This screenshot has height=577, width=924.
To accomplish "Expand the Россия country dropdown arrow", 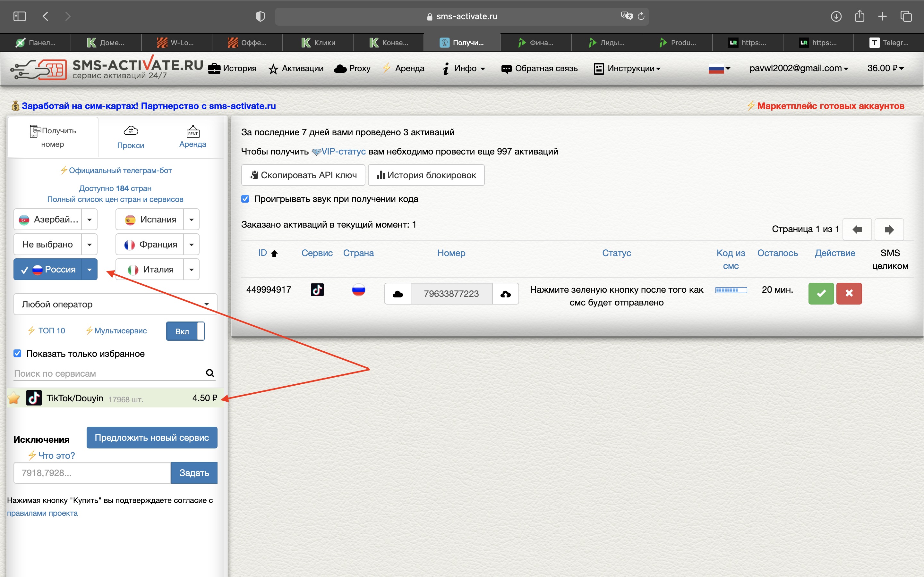I will [x=89, y=269].
